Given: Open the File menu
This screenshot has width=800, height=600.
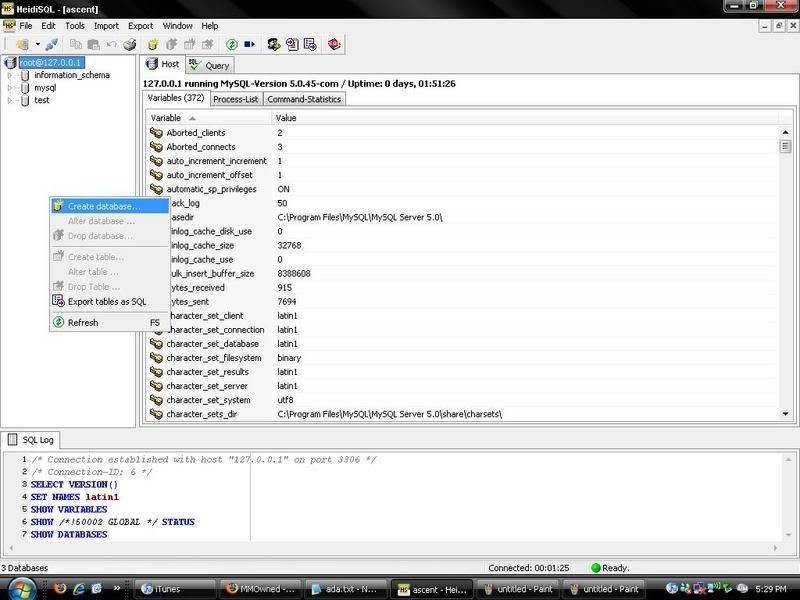Looking at the screenshot, I should tap(26, 26).
